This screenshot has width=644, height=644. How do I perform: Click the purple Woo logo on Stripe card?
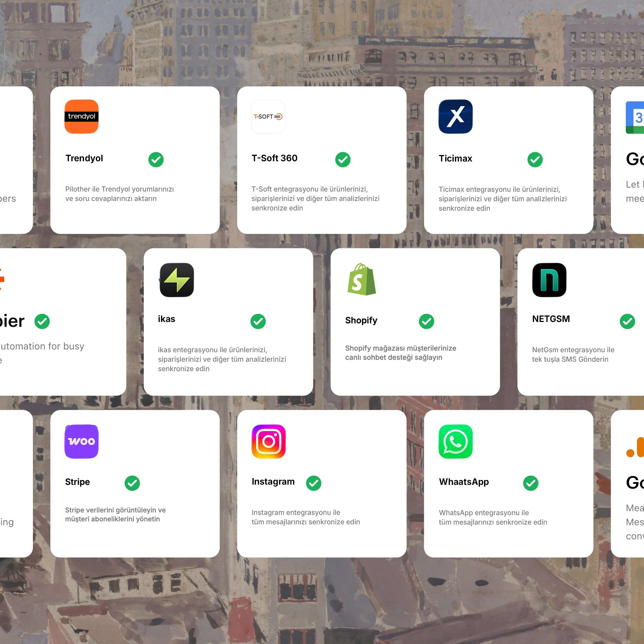point(81,441)
